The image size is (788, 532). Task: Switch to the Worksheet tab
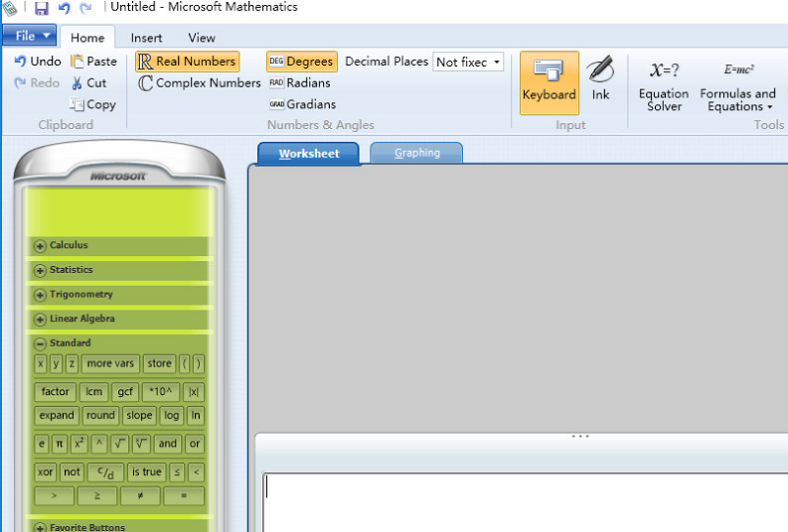(308, 154)
